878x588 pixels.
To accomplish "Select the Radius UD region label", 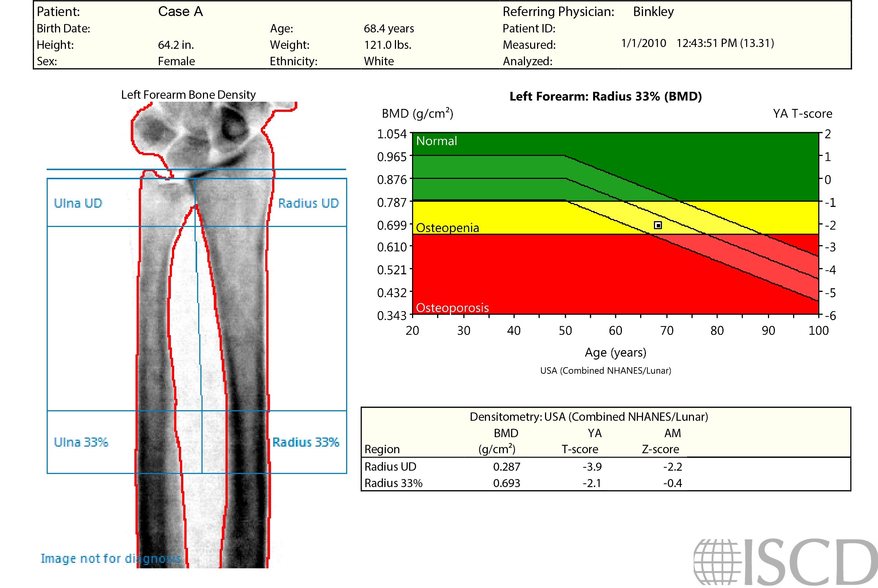I will [x=308, y=203].
